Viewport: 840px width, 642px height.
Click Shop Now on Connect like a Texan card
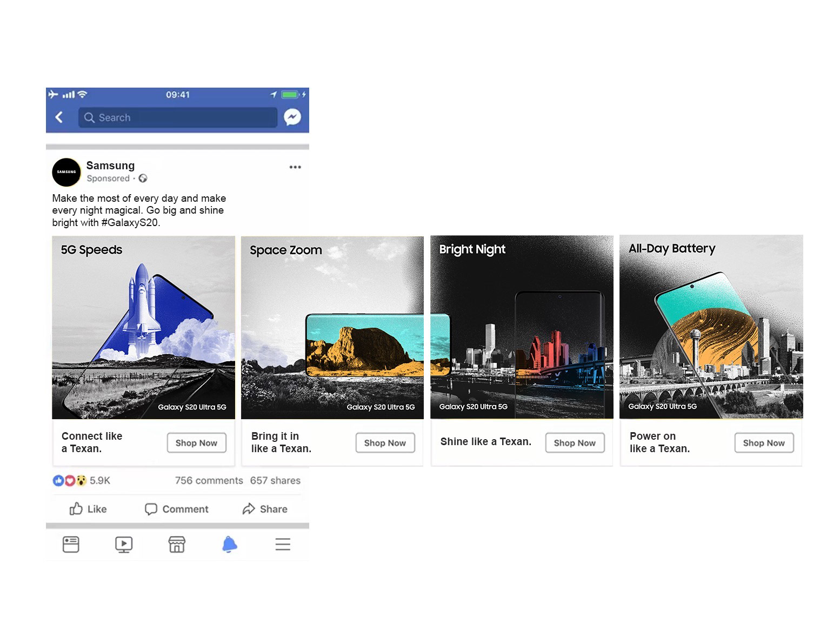[196, 443]
